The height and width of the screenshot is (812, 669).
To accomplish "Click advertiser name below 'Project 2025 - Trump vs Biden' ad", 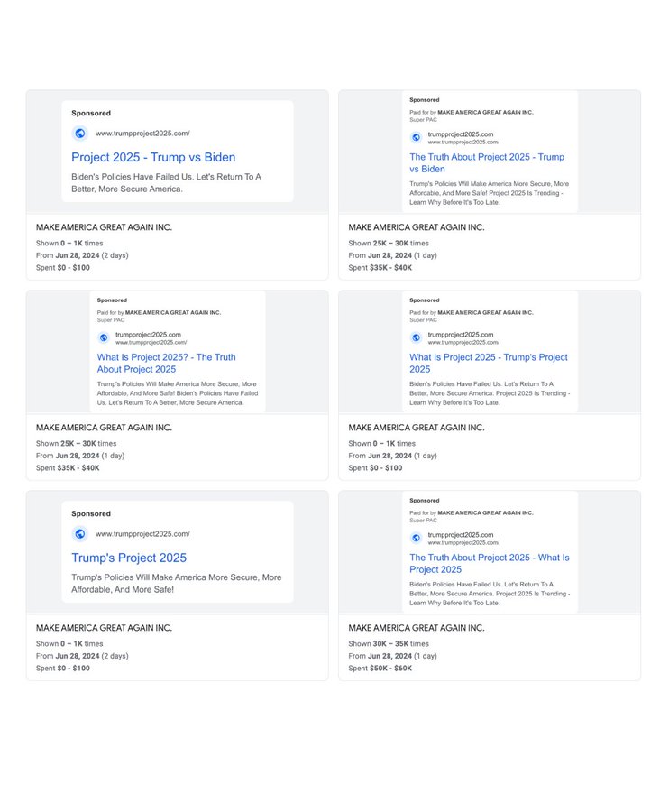I will [x=104, y=227].
